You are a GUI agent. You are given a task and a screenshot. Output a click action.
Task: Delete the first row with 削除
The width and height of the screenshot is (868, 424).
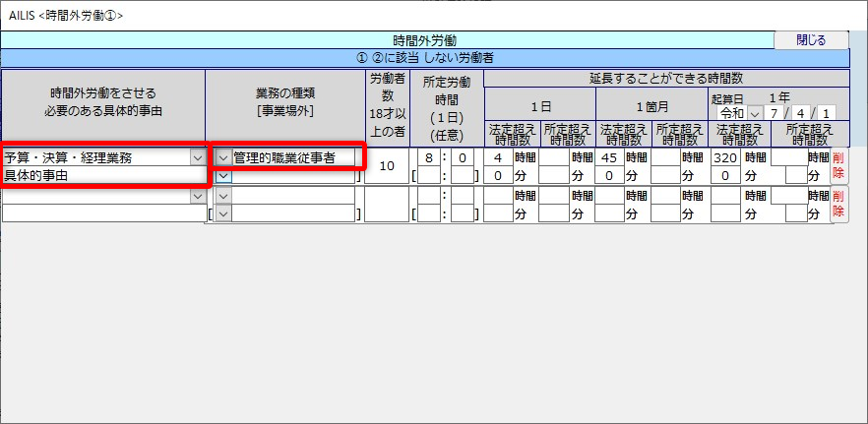(x=838, y=165)
